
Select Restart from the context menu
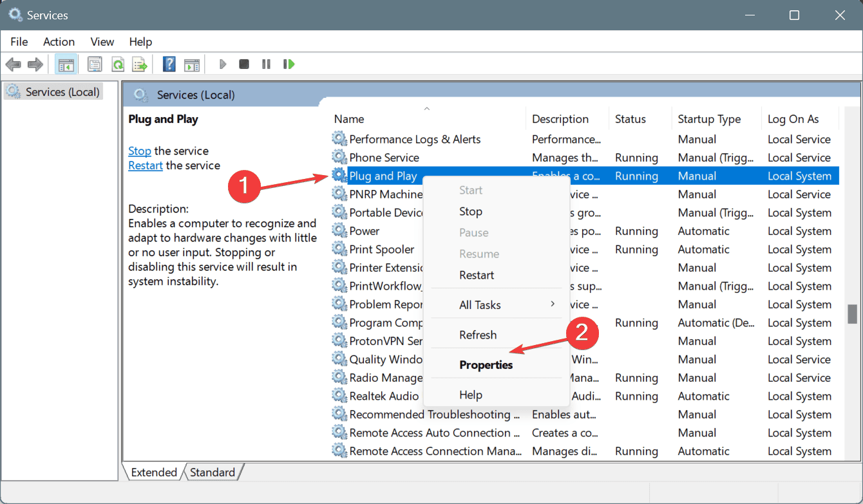[x=477, y=275]
